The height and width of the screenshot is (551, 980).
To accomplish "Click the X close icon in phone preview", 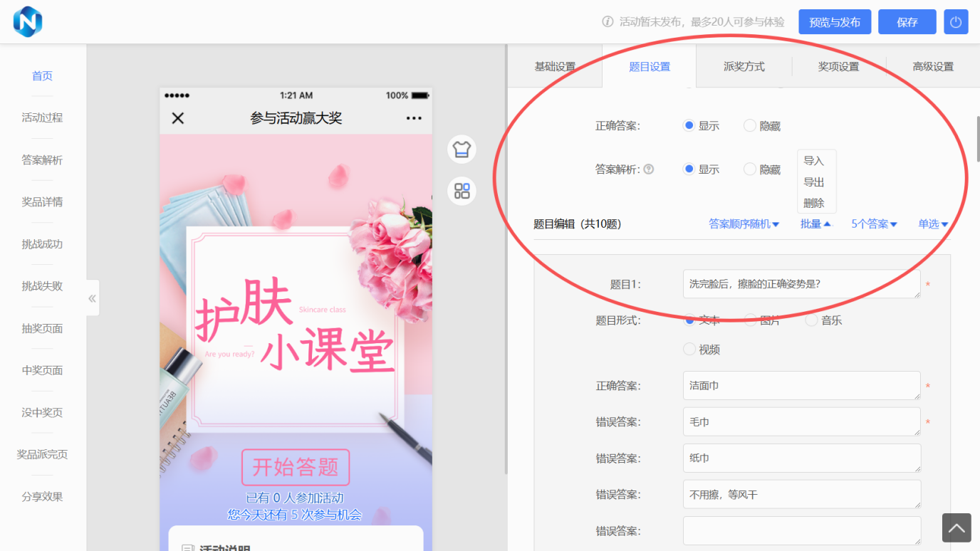I will (x=178, y=118).
